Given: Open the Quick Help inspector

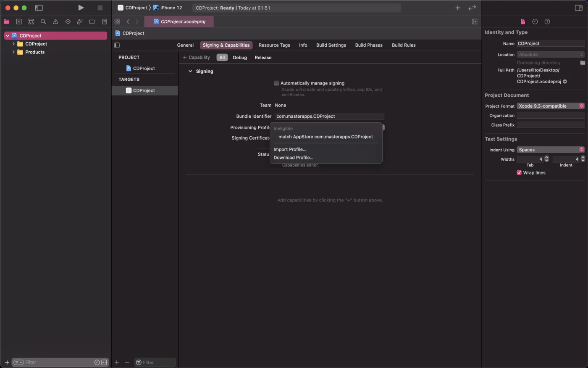Looking at the screenshot, I should coord(547,21).
